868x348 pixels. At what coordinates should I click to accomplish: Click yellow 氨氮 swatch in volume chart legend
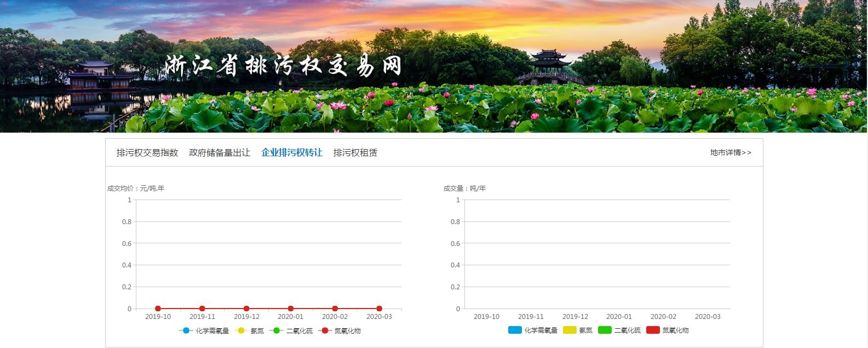[570, 330]
